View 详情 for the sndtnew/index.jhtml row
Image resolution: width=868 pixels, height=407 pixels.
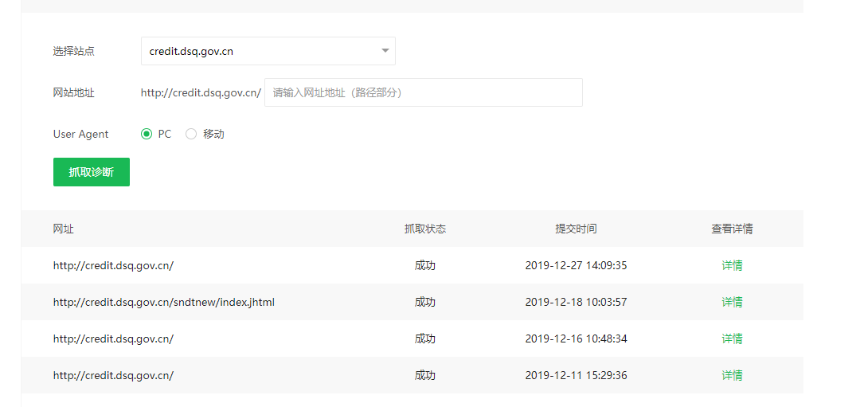pos(732,302)
